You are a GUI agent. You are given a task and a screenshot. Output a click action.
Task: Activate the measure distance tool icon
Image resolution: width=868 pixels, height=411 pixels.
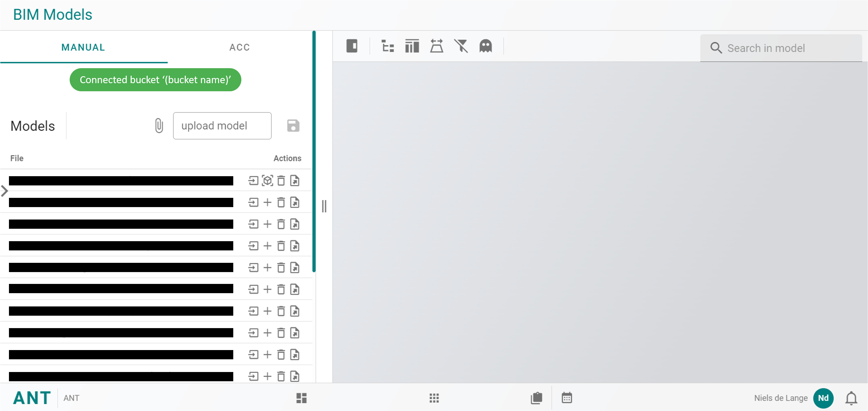436,46
